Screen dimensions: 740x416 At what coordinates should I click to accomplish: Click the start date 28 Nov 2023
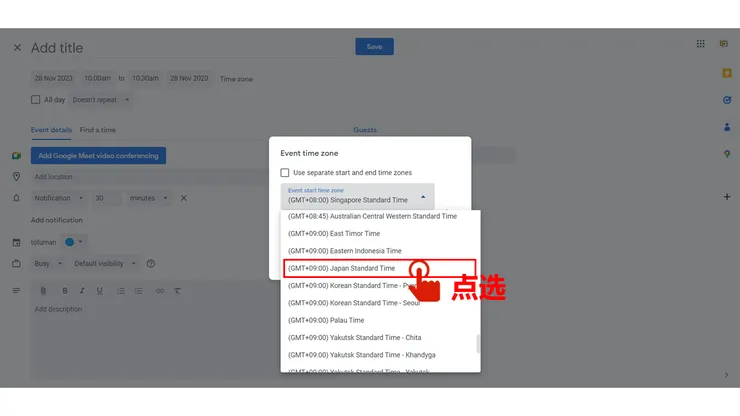[53, 78]
